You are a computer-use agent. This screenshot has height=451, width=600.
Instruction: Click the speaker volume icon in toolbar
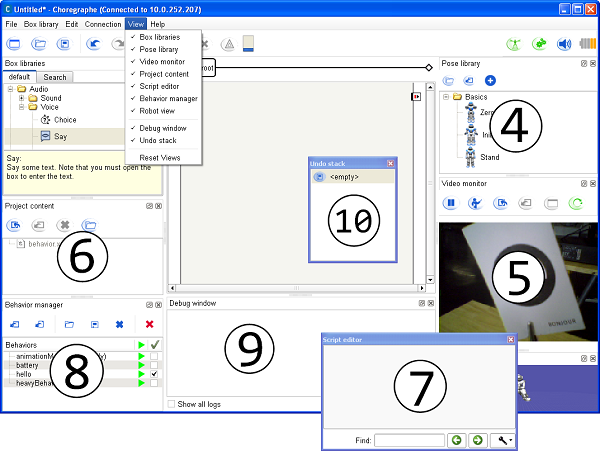pyautogui.click(x=563, y=44)
